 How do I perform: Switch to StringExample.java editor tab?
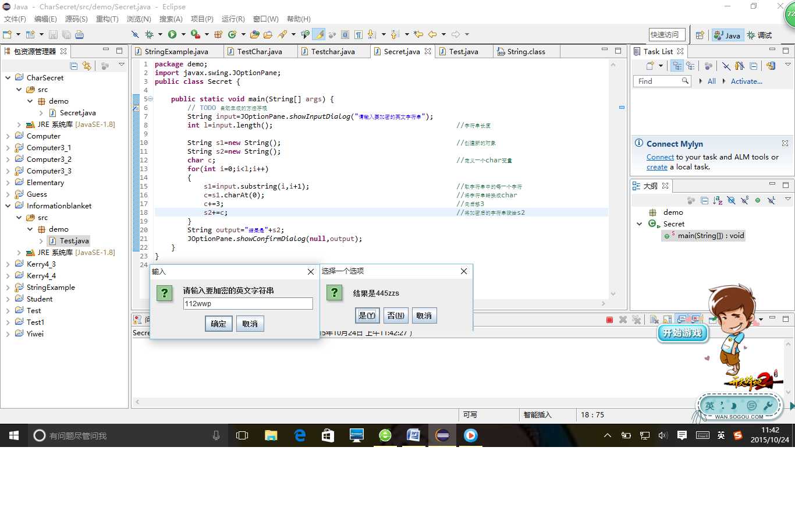pos(176,52)
